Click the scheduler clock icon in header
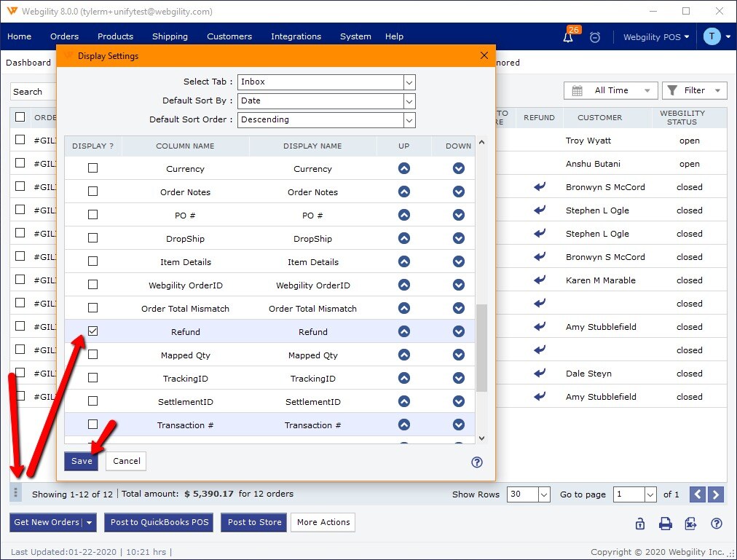Image resolution: width=737 pixels, height=560 pixels. (x=594, y=36)
